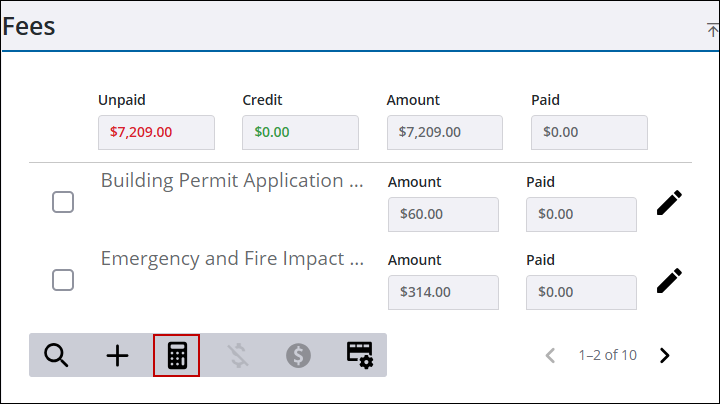Screen dimensions: 720x404
Task: Click the dollar coin payment icon
Action: coord(298,355)
